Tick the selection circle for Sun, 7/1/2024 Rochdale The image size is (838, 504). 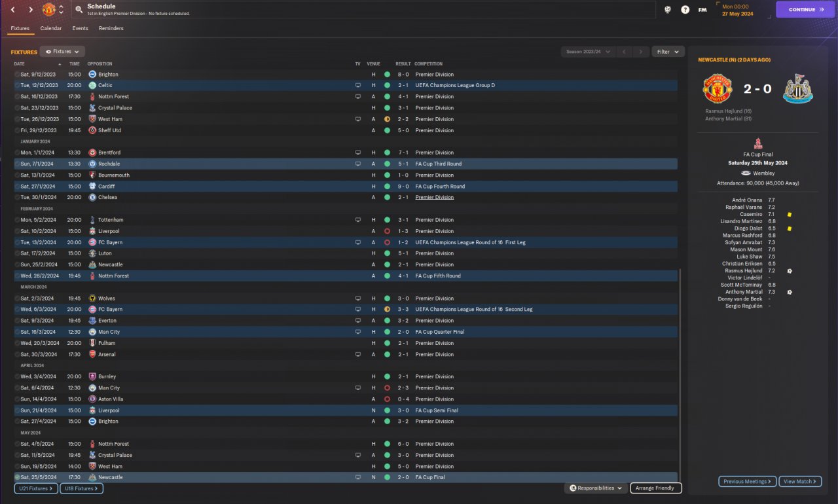[17, 164]
